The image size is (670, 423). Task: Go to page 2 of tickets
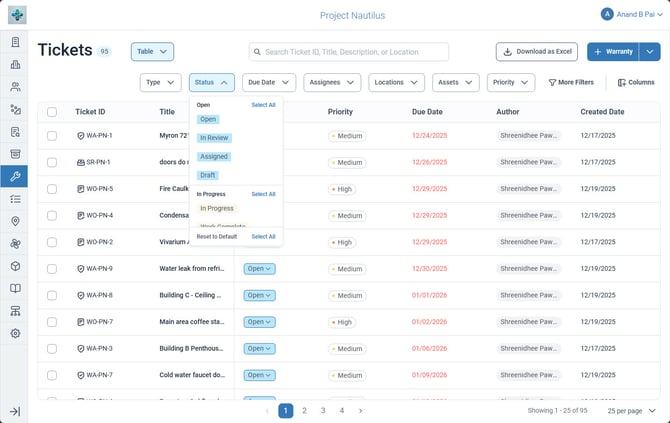click(x=304, y=411)
